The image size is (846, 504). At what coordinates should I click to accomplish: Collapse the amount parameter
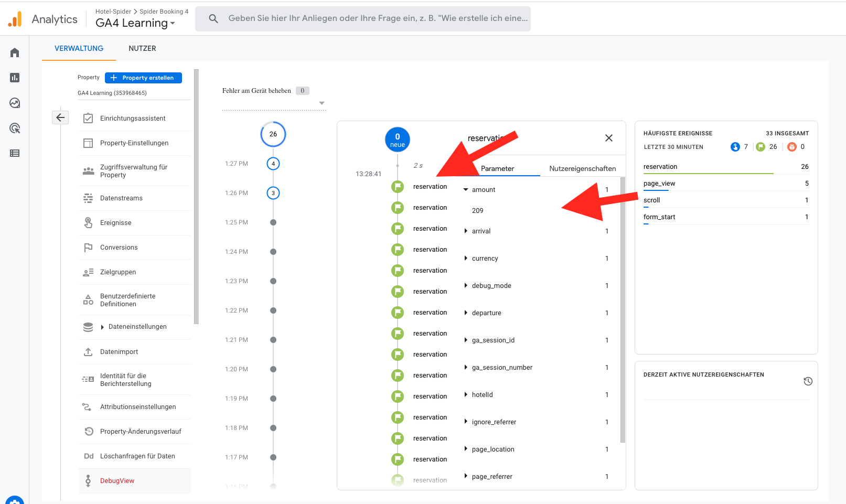(466, 190)
